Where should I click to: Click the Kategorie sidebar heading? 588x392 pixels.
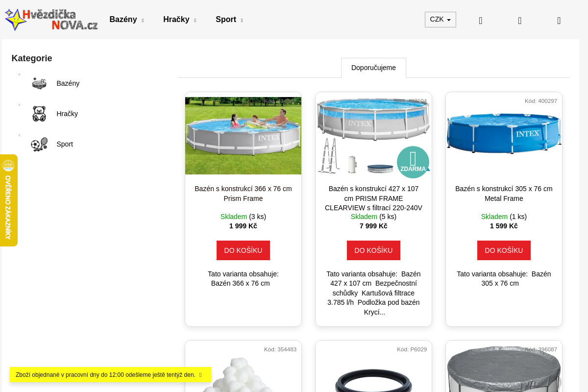[32, 58]
